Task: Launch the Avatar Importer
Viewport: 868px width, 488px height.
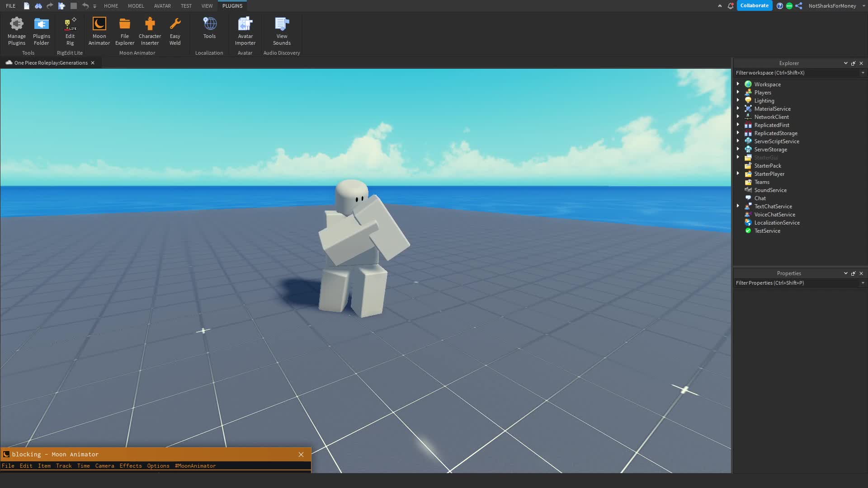Action: pos(245,30)
